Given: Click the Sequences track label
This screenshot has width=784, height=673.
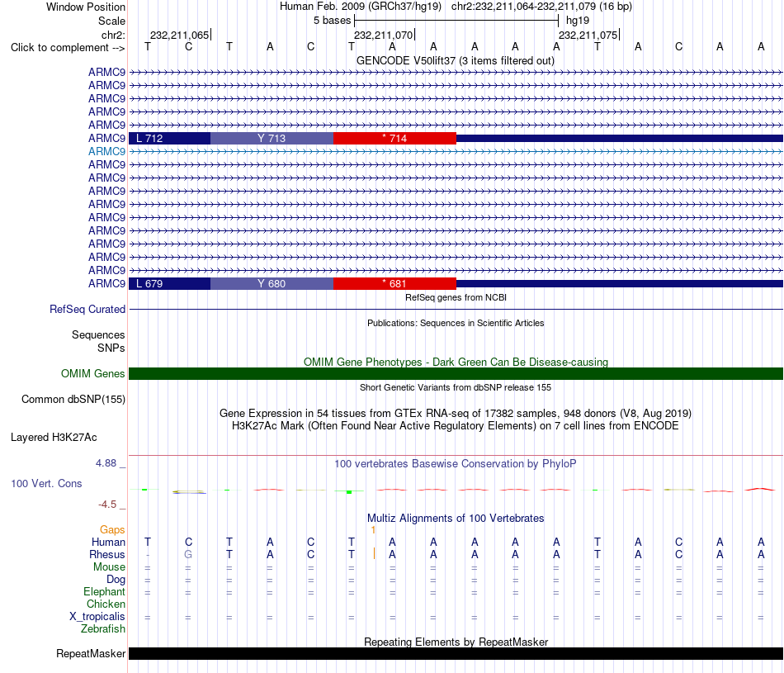Looking at the screenshot, I should tap(98, 334).
